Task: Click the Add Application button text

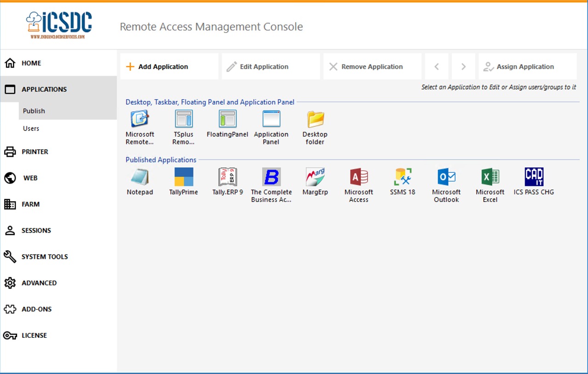Action: 163,67
